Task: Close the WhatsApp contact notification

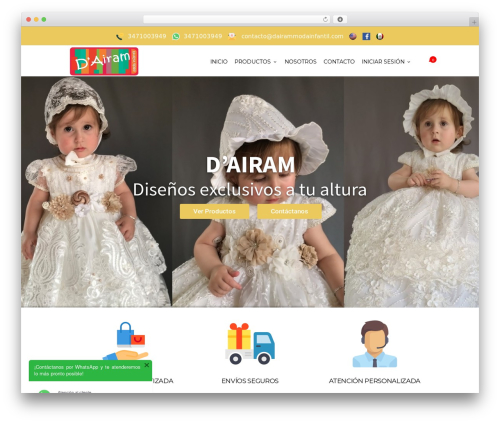Action: pyautogui.click(x=147, y=365)
